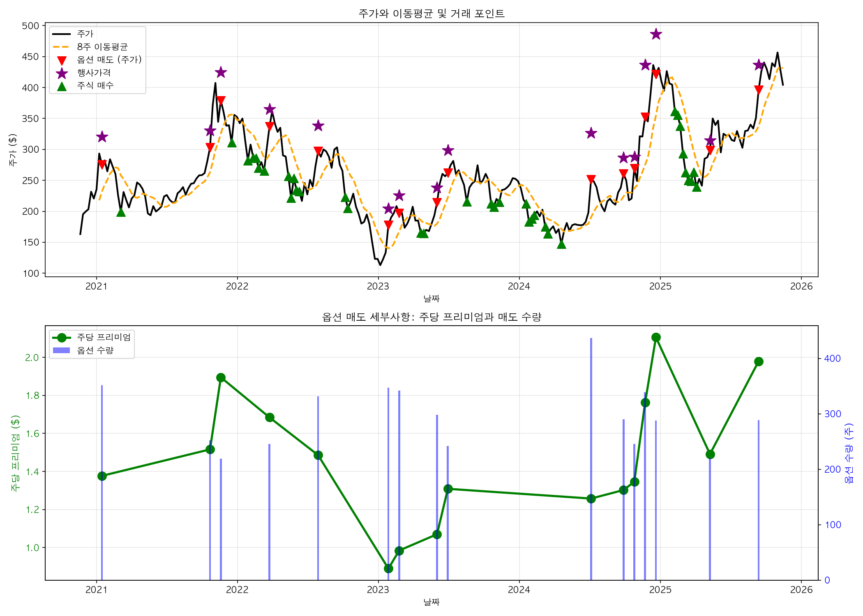Click the last premium point in late 2025
This screenshot has height=616, width=863.
(759, 361)
